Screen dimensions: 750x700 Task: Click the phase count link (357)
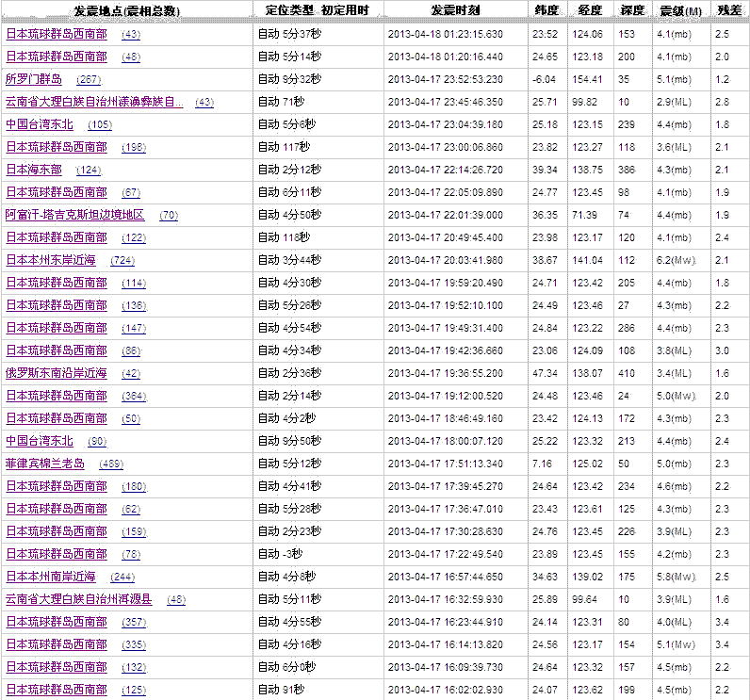pos(134,623)
